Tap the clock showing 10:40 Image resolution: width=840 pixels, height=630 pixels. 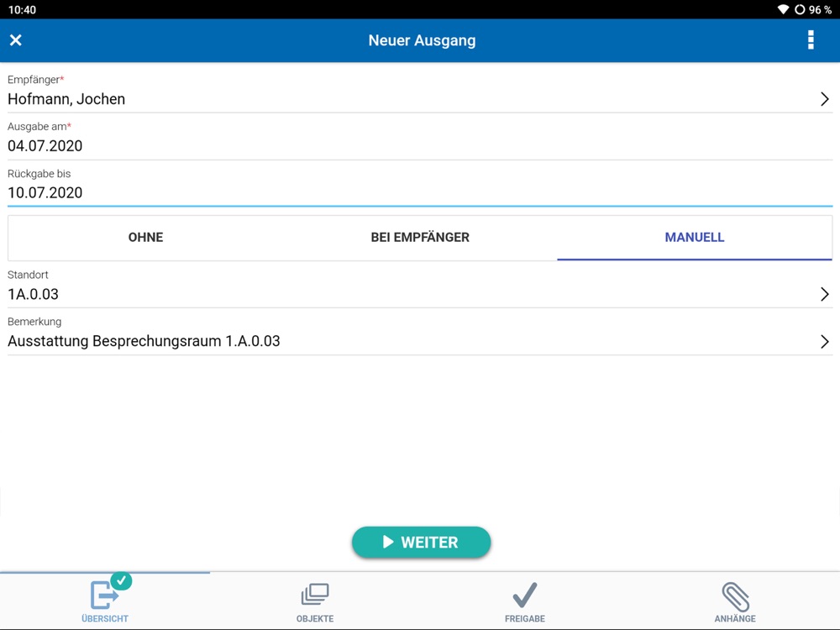tap(22, 9)
